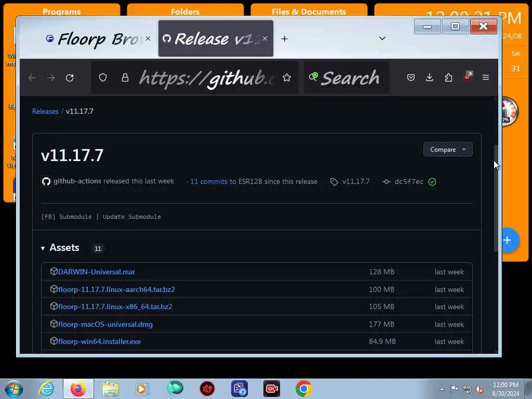This screenshot has width=532, height=399.
Task: Open a new tab with plus button
Action: [x=285, y=39]
